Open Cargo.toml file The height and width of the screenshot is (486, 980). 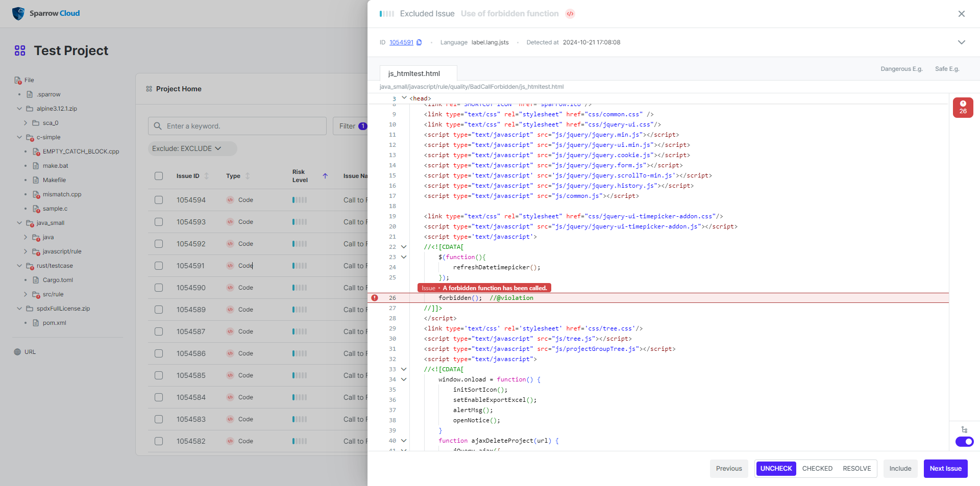[58, 280]
